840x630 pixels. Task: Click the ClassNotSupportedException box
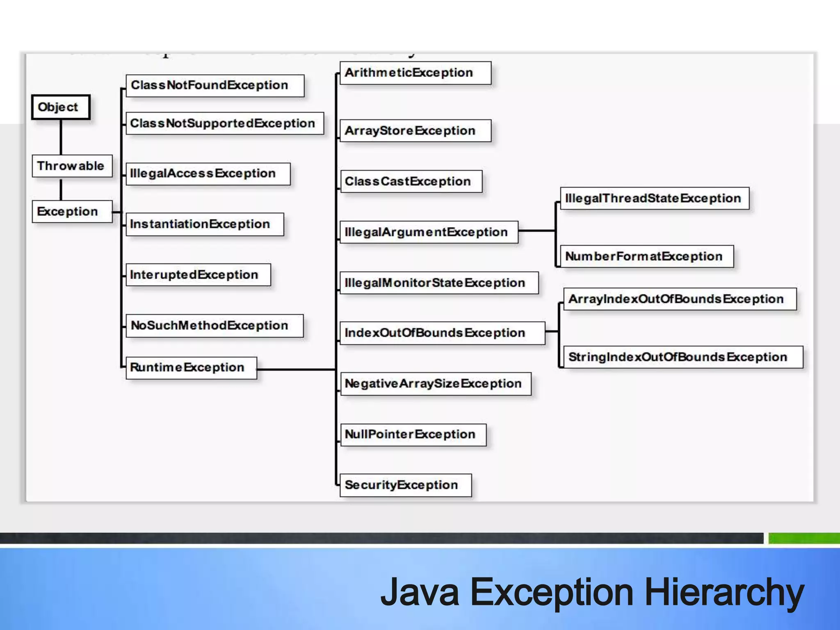click(224, 123)
